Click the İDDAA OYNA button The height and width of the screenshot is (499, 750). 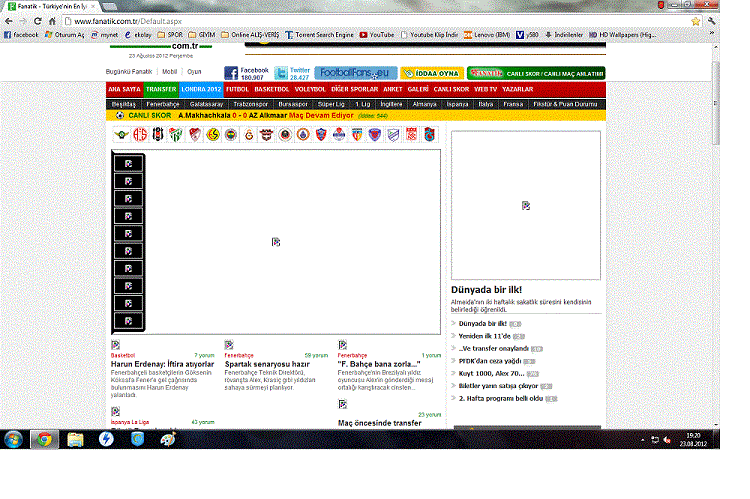click(x=432, y=73)
